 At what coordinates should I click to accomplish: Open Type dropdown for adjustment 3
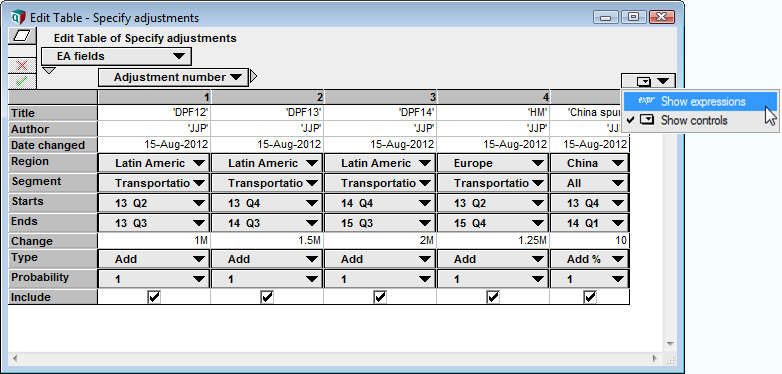380,259
